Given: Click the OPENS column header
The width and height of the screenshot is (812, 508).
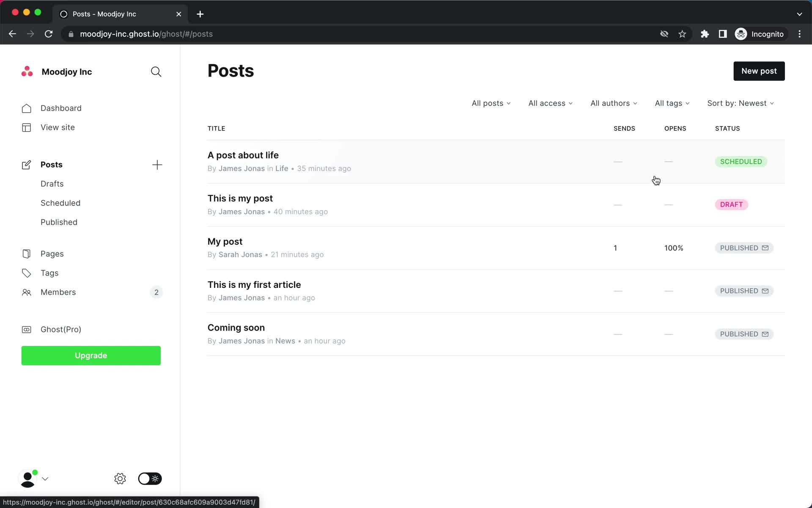Looking at the screenshot, I should point(675,129).
